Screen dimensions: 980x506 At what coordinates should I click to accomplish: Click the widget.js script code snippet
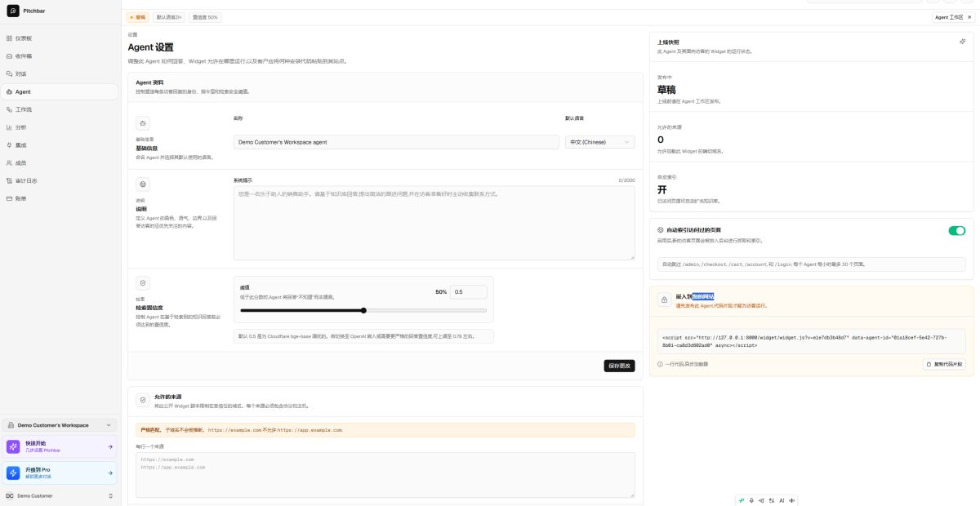pyautogui.click(x=811, y=340)
